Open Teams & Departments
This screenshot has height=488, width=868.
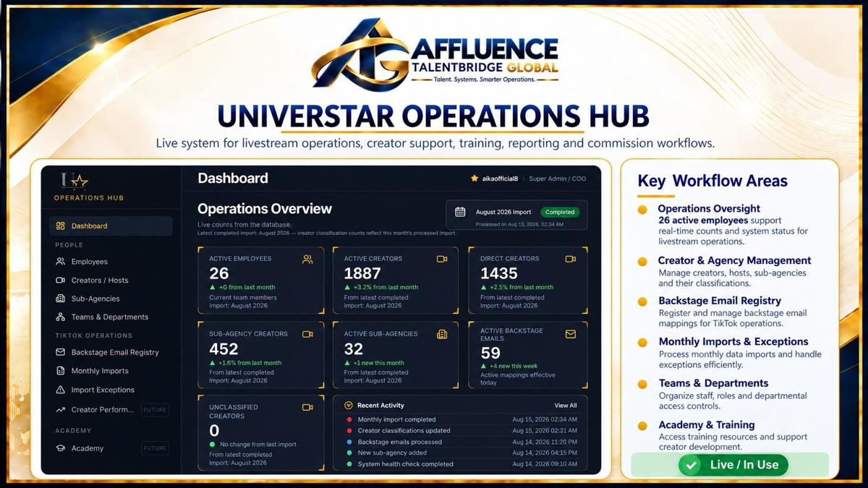[111, 317]
